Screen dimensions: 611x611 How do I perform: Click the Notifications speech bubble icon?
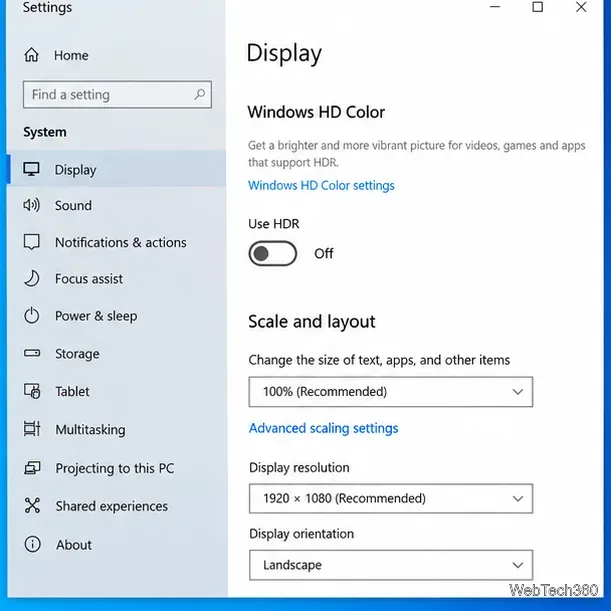point(32,242)
